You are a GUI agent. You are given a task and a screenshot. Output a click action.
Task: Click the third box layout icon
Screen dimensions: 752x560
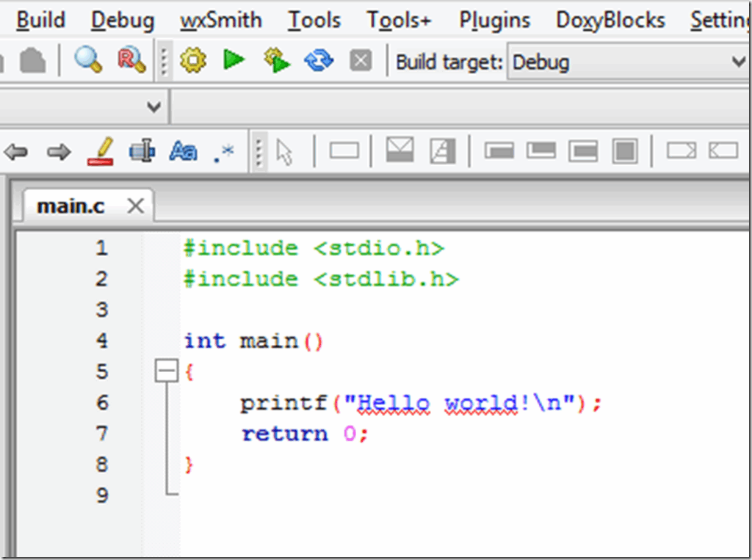click(582, 151)
